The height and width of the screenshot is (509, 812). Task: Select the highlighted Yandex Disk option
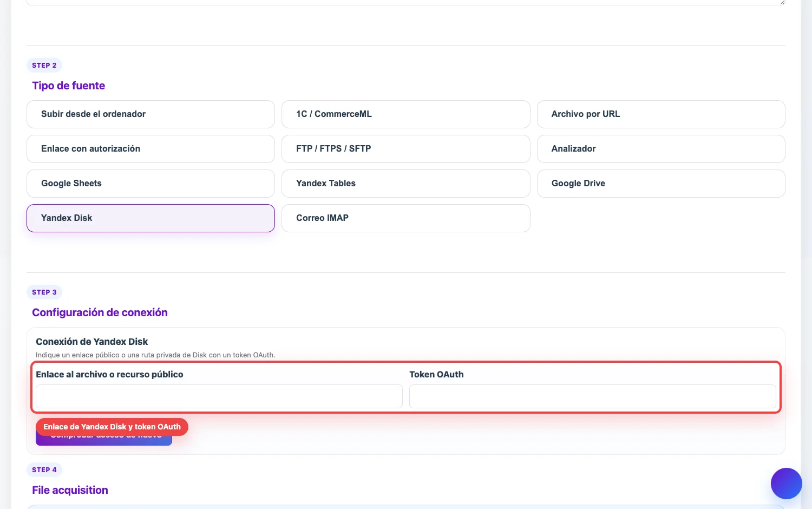point(150,218)
